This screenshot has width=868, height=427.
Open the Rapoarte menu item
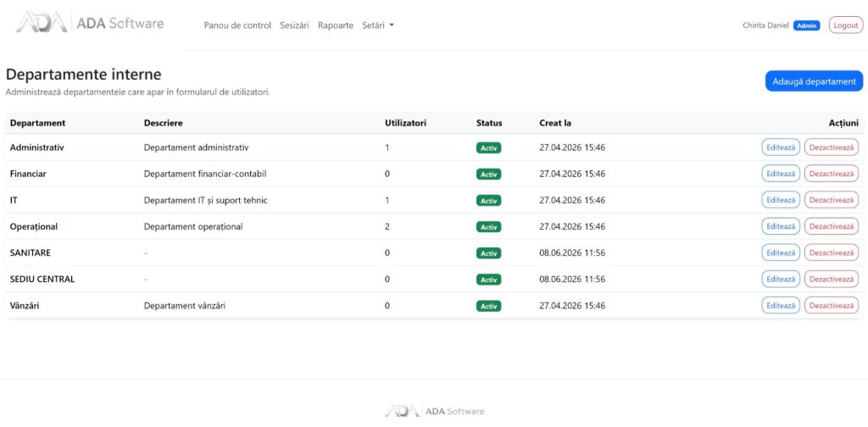336,25
